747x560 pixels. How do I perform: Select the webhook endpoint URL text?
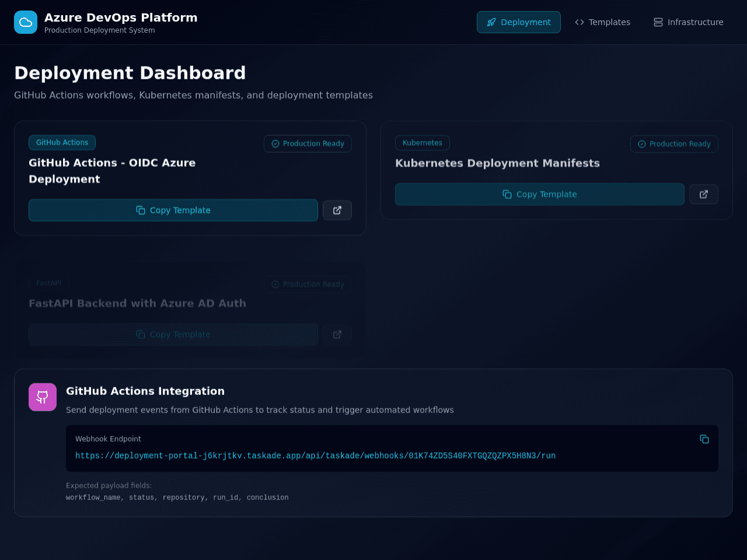(x=315, y=456)
